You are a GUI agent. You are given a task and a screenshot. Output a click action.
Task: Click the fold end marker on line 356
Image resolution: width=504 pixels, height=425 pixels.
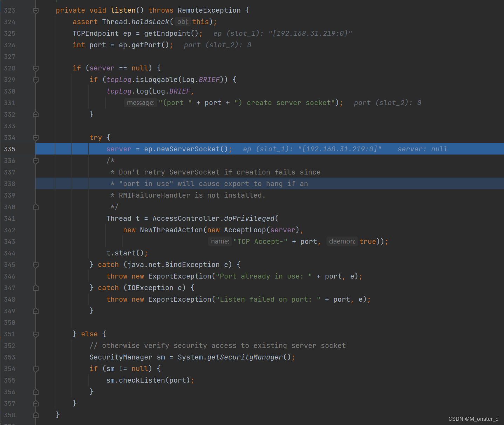click(x=36, y=392)
